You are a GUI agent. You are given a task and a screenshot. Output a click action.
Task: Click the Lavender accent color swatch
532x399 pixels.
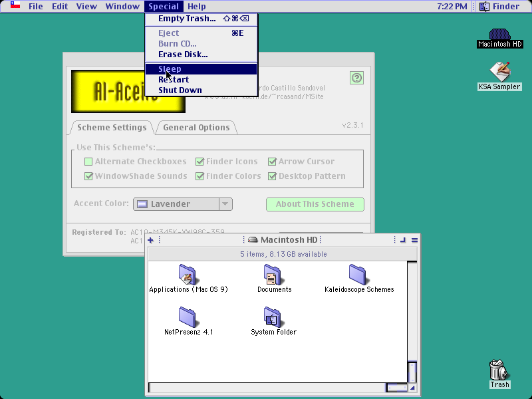click(x=142, y=204)
